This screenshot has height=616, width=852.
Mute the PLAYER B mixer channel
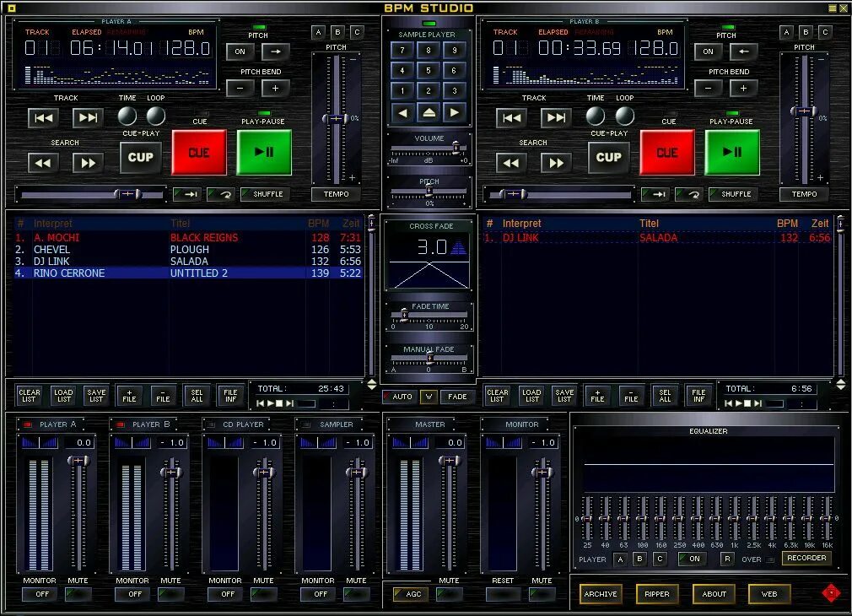(x=170, y=594)
